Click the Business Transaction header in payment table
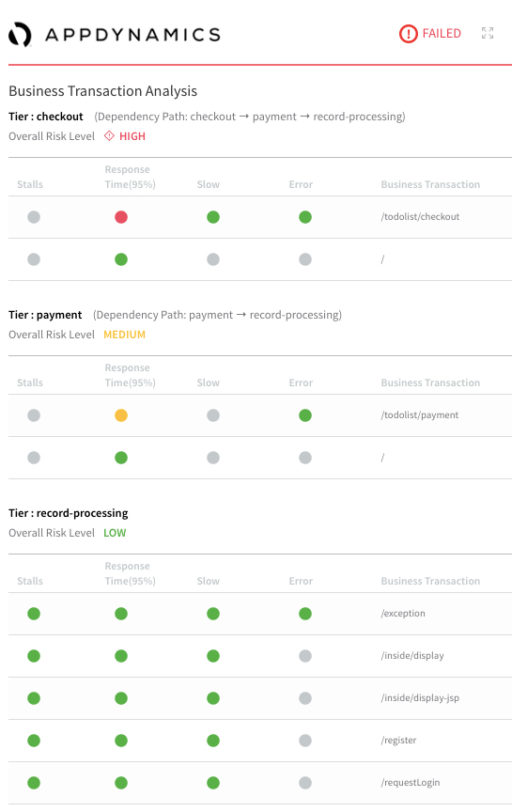This screenshot has width=512, height=812. pos(430,383)
